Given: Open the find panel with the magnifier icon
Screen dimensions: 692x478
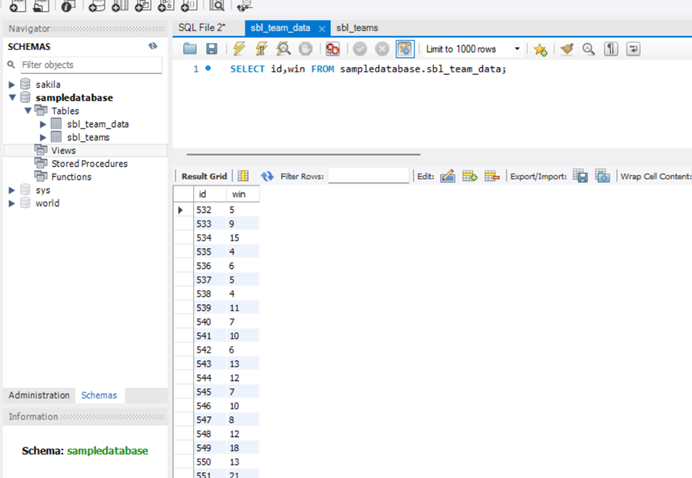Looking at the screenshot, I should click(x=588, y=49).
